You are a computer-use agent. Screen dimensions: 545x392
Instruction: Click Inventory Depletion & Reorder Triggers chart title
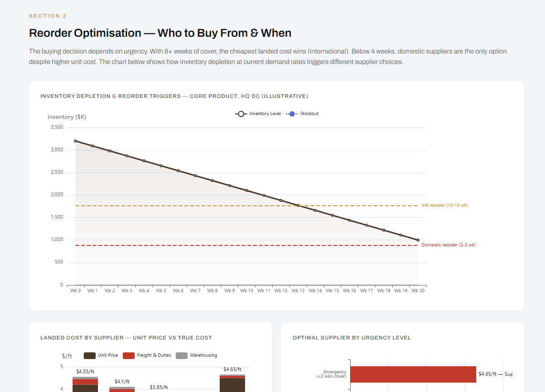click(174, 96)
